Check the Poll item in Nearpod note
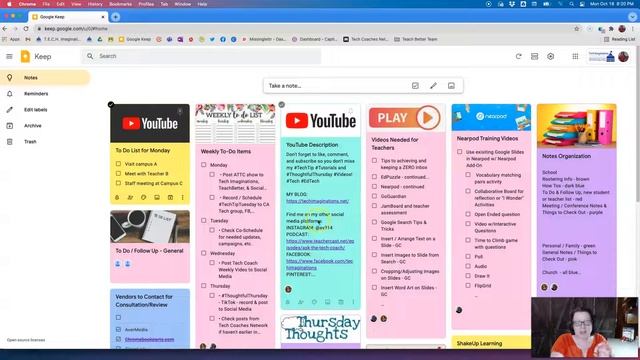640x360 pixels. click(x=468, y=256)
